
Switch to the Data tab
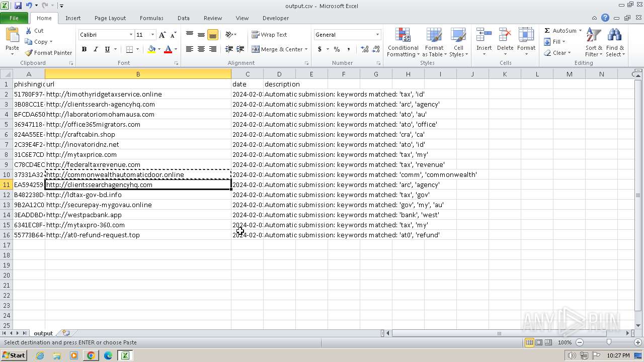coord(184,18)
